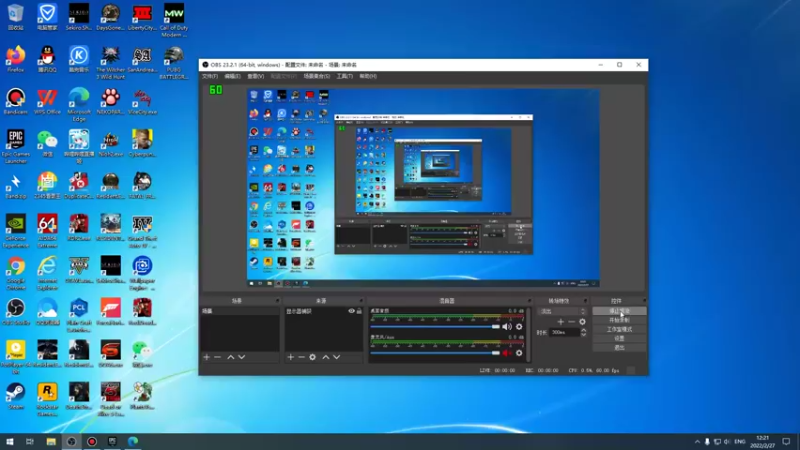800x450 pixels.
Task: Move source up in Sources panel
Action: [326, 357]
